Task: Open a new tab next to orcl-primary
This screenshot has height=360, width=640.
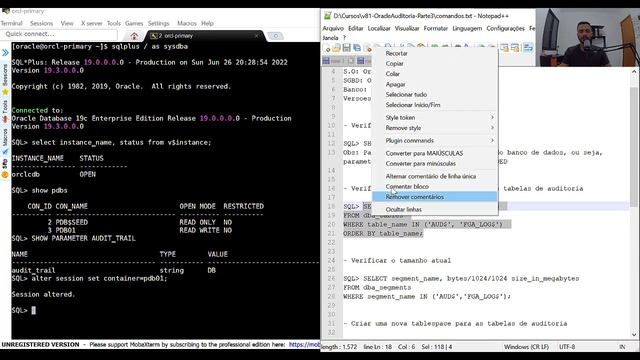Action: point(276,36)
